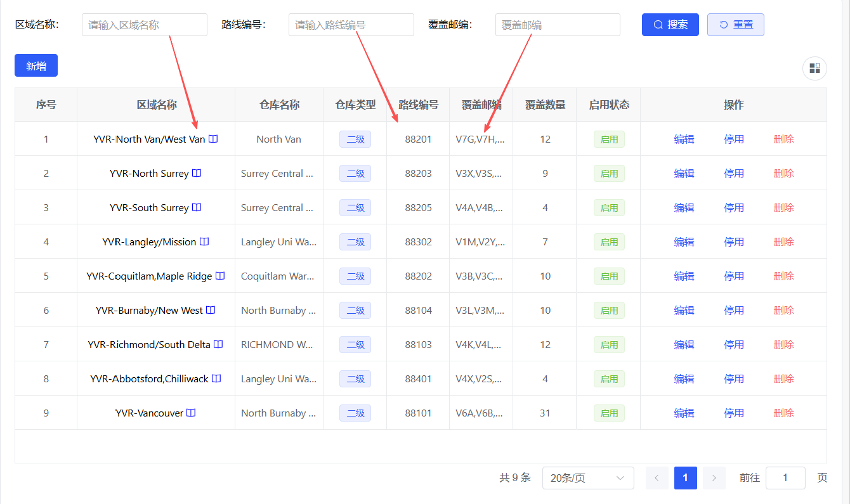Edit the YVR-Coquitlam,Maple Ridge row

pyautogui.click(x=684, y=276)
